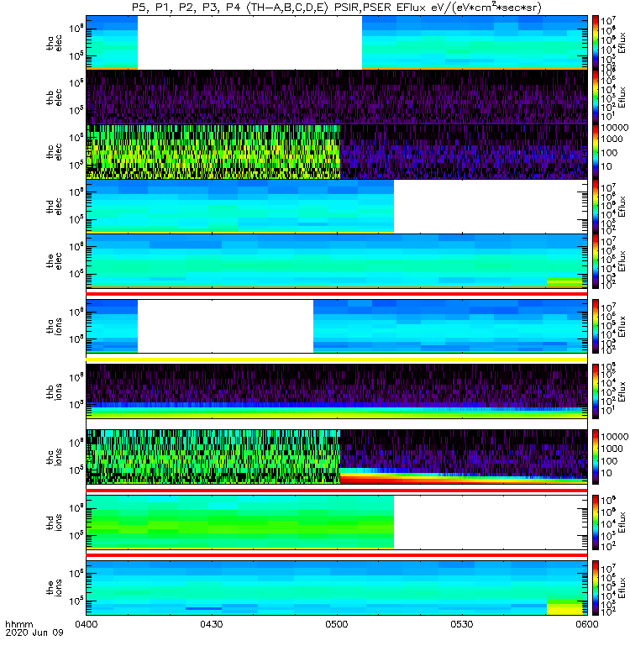
Task: Click the white data gap in tha elec
Action: point(249,43)
